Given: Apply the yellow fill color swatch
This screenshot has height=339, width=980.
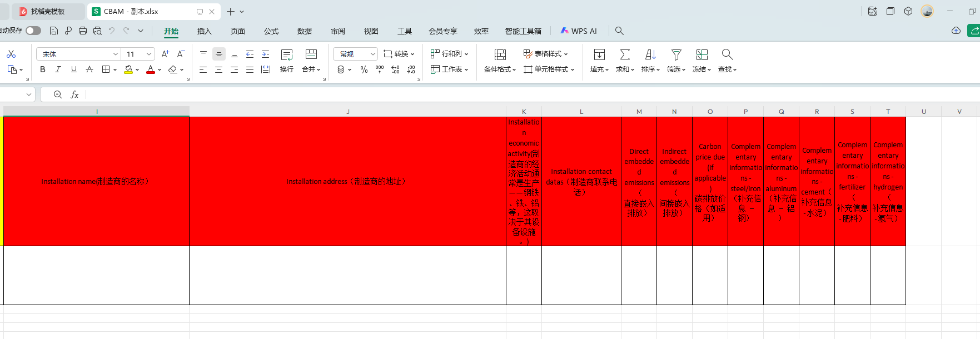Looking at the screenshot, I should point(128,69).
